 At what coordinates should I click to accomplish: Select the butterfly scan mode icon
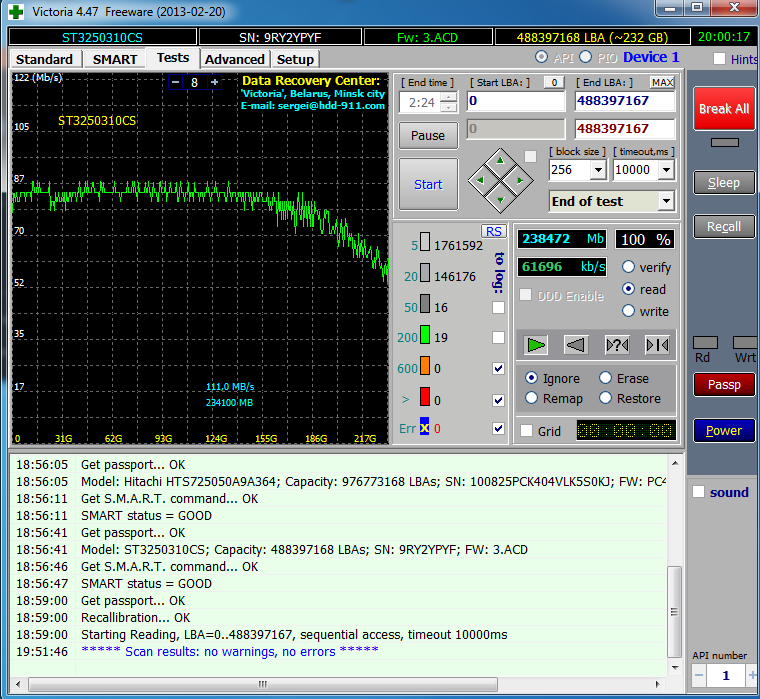point(657,345)
